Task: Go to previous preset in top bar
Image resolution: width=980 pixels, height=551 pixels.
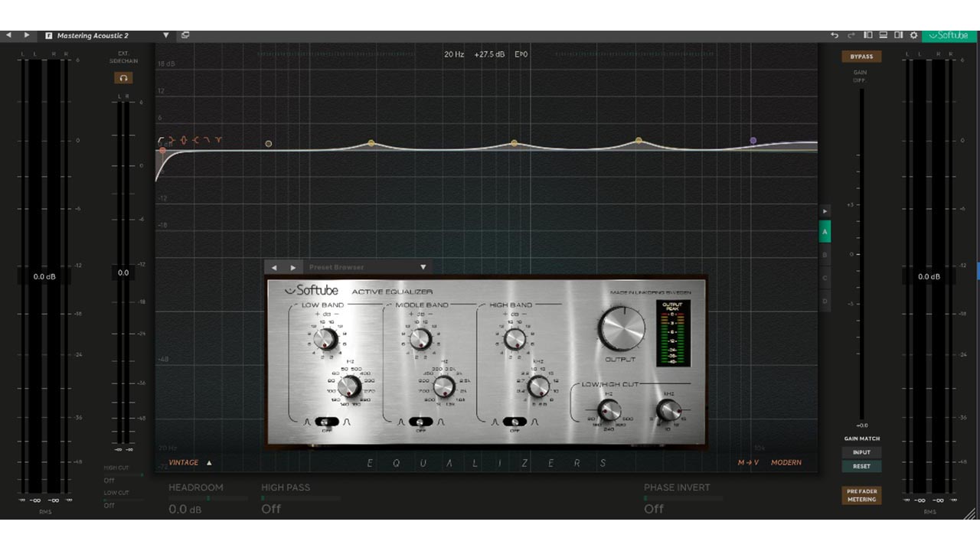Action: [x=8, y=35]
